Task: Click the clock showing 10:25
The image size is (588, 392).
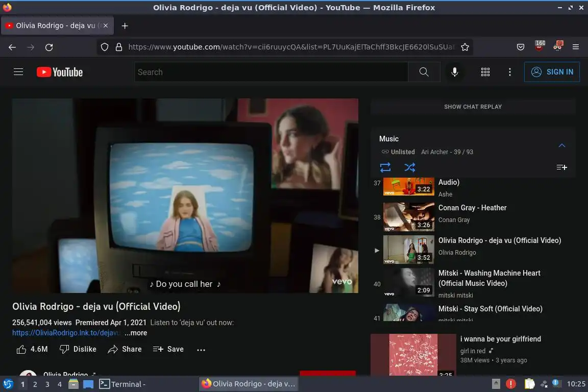Action: pos(576,384)
